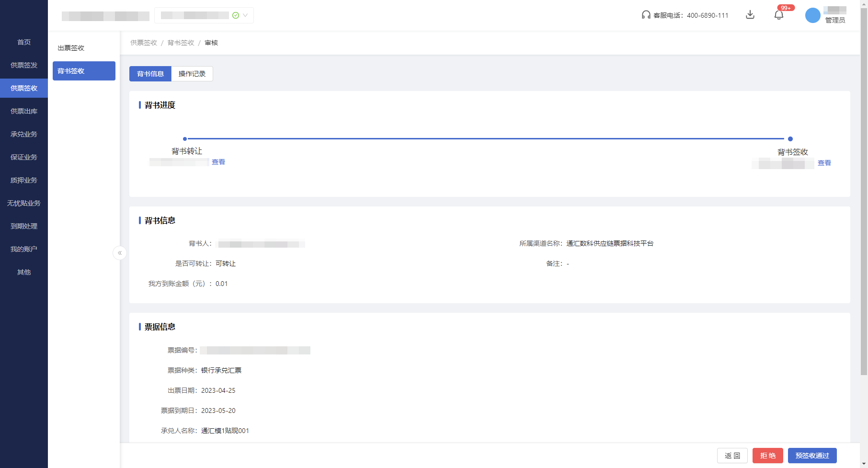Viewport: 868px width, 468px height.
Task: Click the download icon in the top bar
Action: click(x=750, y=15)
